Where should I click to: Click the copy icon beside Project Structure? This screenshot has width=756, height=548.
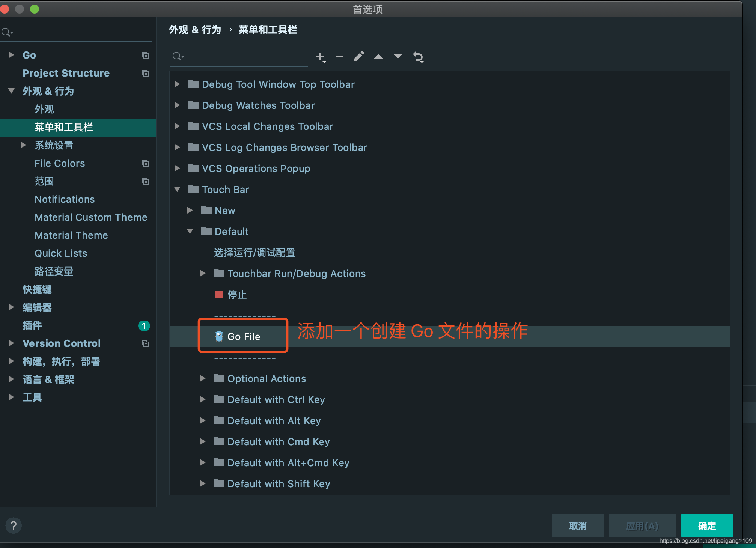point(145,73)
